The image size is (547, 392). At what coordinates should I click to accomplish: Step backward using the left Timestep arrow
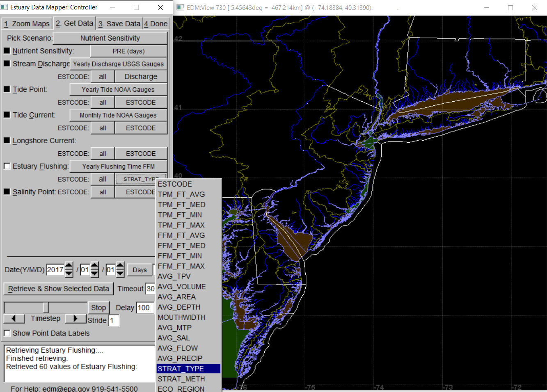[14, 318]
